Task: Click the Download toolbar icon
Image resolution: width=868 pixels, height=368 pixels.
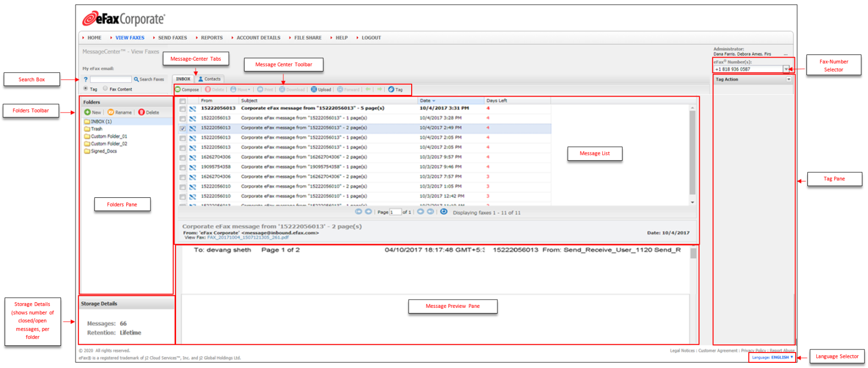Action: coord(282,89)
